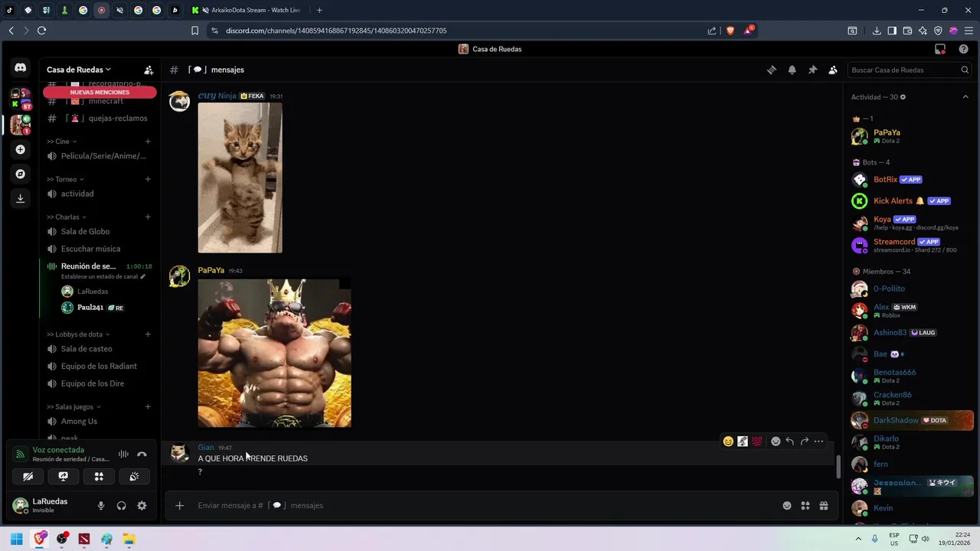Send a gift with the gift icon
Screen dimensions: 980x551
coord(824,505)
